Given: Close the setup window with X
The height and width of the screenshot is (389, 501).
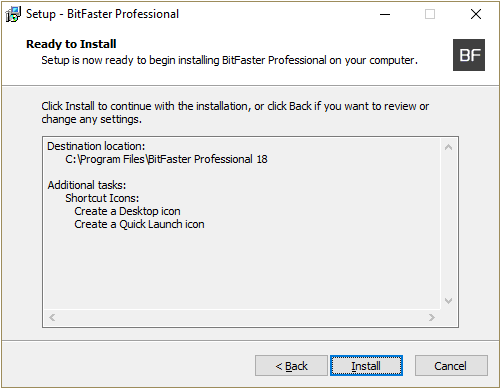Looking at the screenshot, I should (476, 14).
